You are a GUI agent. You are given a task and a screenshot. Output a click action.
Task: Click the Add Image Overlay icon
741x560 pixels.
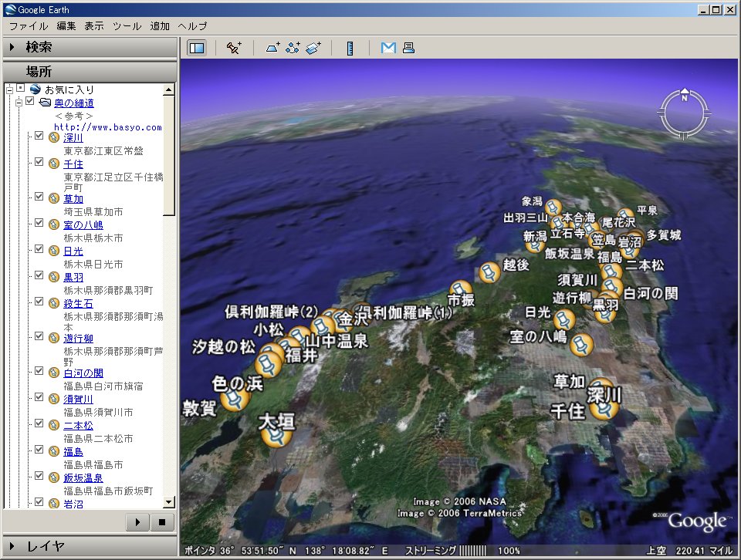click(x=313, y=48)
